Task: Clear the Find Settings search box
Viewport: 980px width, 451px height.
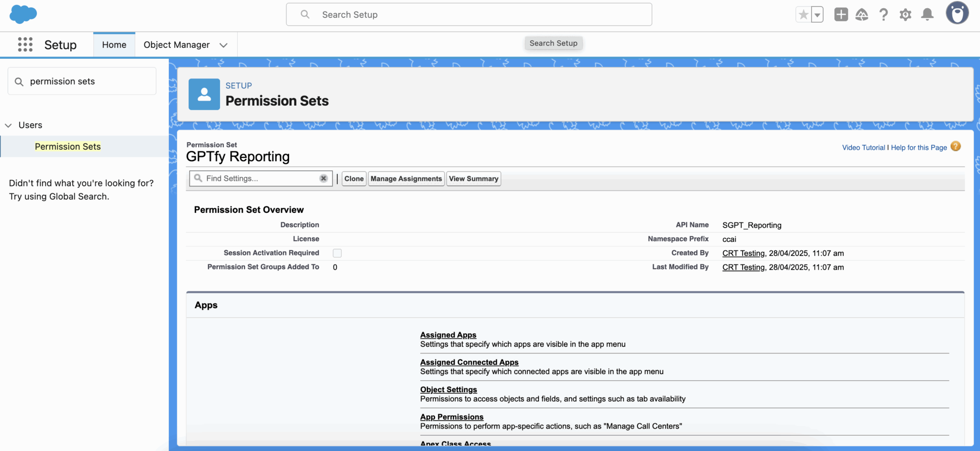Action: (x=323, y=178)
